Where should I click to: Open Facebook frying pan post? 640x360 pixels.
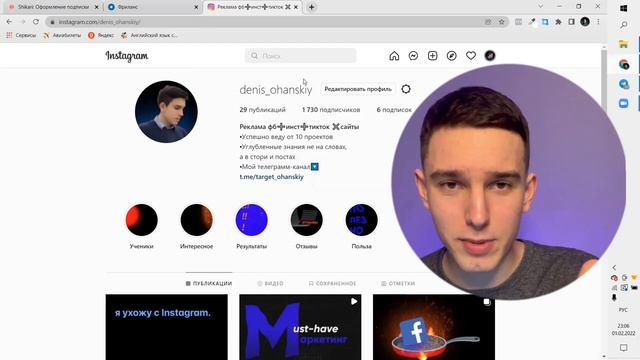click(434, 327)
